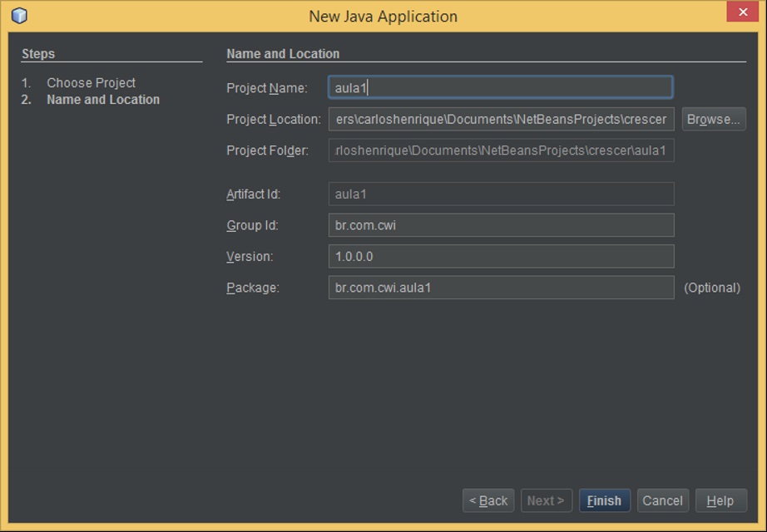This screenshot has width=767, height=532.
Task: Click the 'New Java Application' window title
Action: (383, 16)
